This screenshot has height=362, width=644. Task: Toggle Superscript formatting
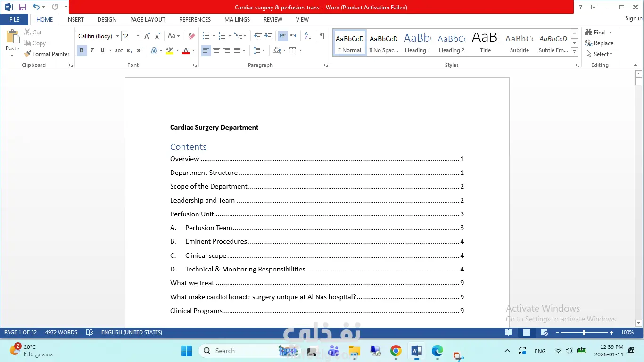pyautogui.click(x=140, y=50)
